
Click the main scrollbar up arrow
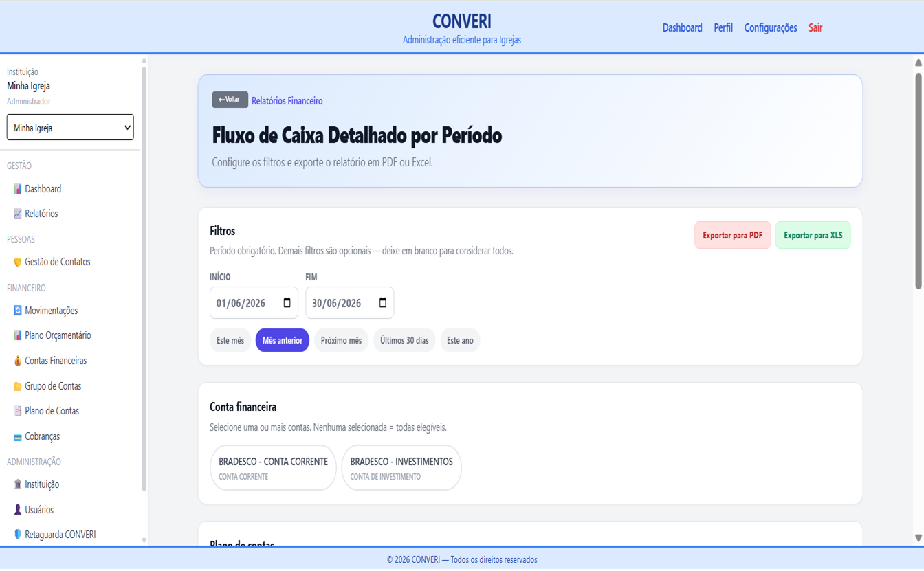(x=918, y=63)
